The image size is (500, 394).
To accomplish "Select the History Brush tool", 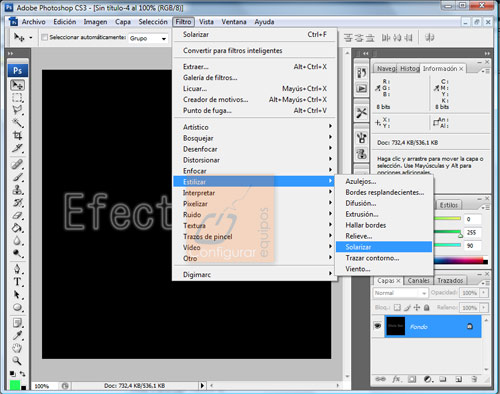I will (x=17, y=202).
